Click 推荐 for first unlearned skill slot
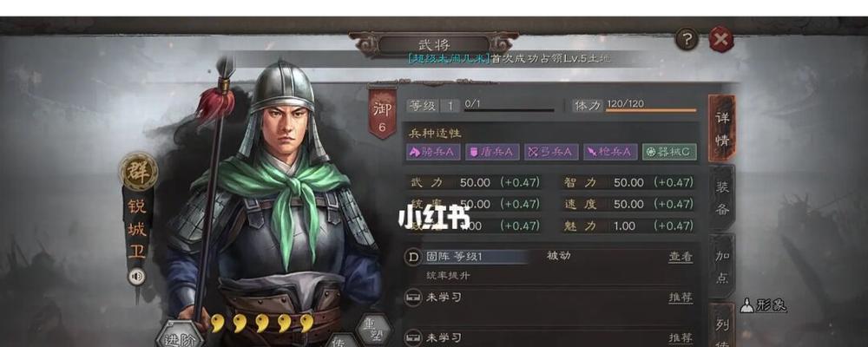Image resolution: width=868 pixels, height=347 pixels. pos(681,298)
